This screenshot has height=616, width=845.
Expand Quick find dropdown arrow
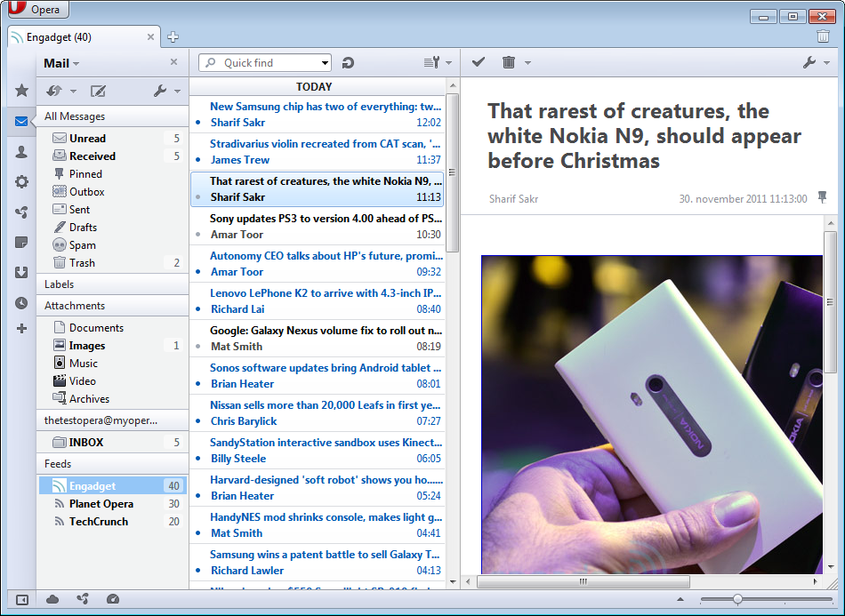point(325,63)
